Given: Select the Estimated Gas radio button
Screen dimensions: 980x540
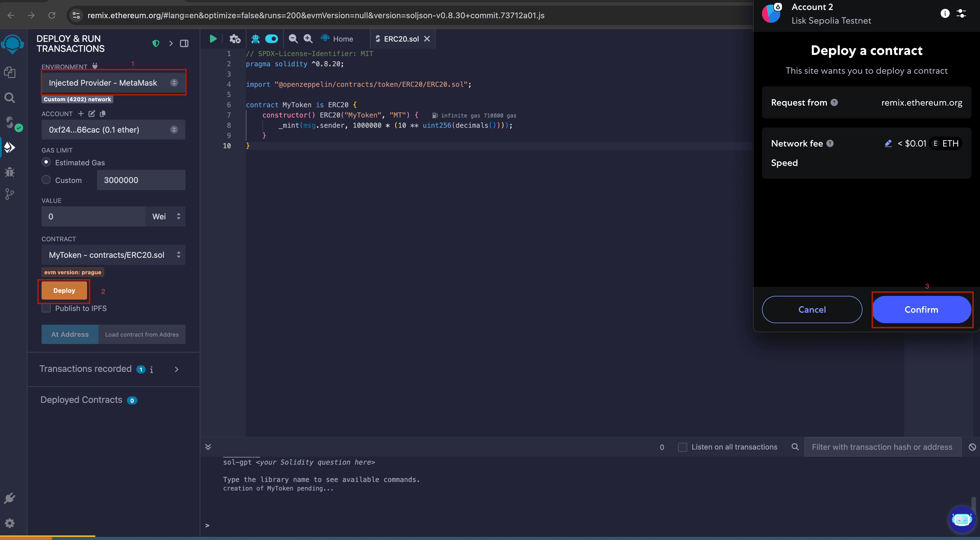Looking at the screenshot, I should tap(46, 162).
